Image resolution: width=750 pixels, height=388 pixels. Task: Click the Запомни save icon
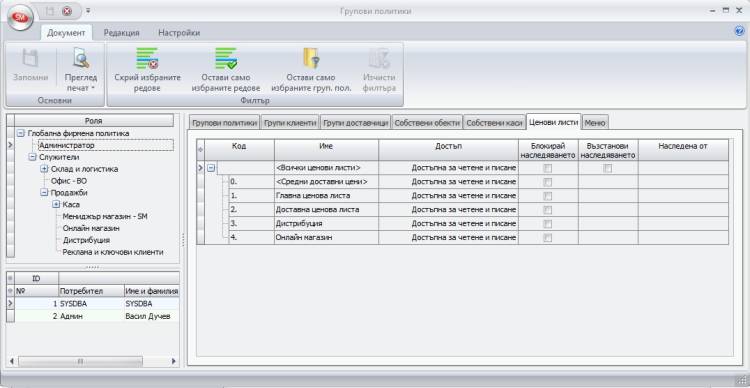click(30, 59)
